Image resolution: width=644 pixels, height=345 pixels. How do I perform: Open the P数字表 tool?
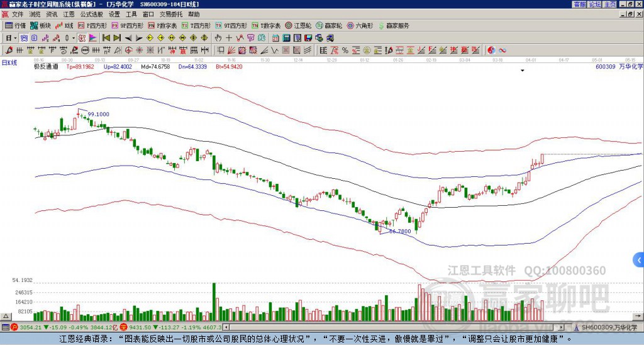(x=162, y=25)
